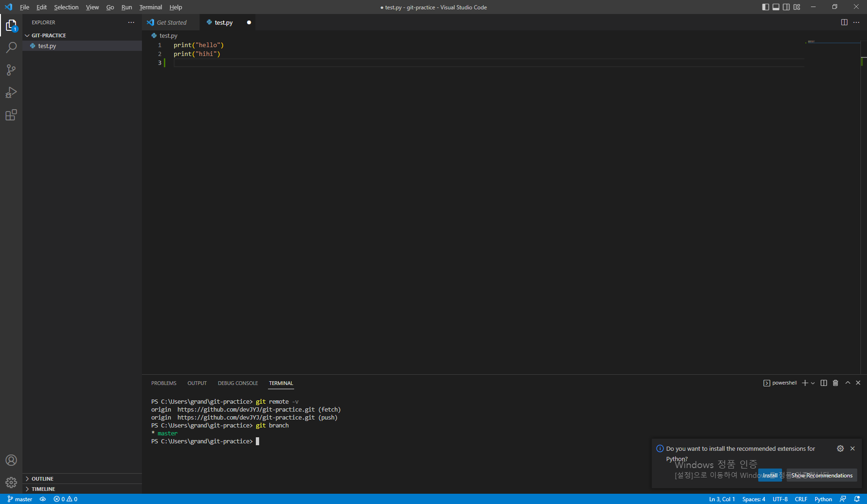Image resolution: width=867 pixels, height=504 pixels.
Task: Open the Extensions view icon
Action: point(11,115)
